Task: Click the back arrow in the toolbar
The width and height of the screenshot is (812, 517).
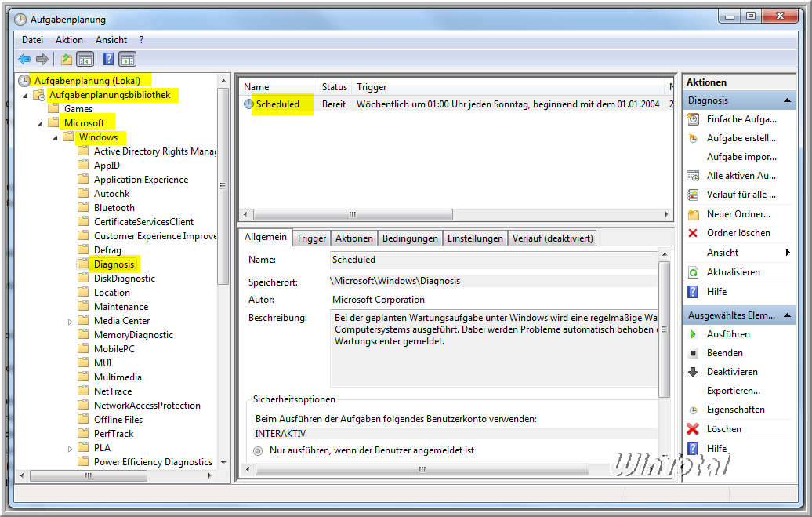Action: point(24,59)
